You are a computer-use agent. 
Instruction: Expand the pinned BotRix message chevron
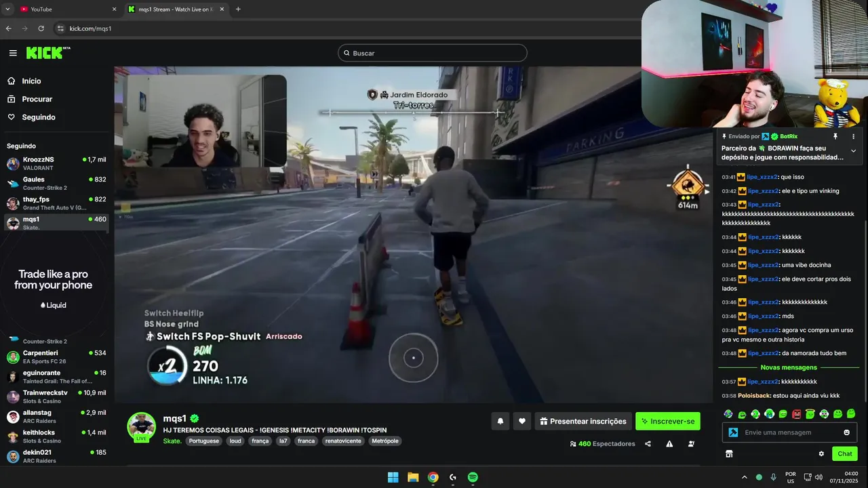(x=853, y=151)
